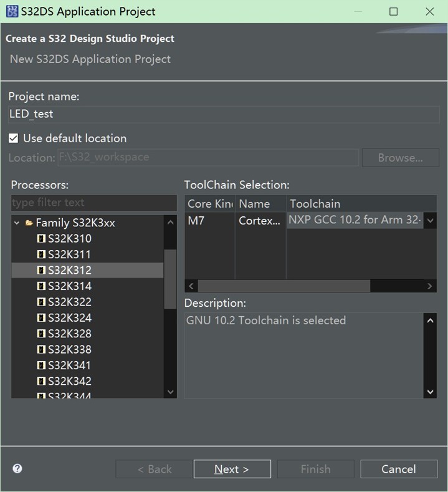Select the S32K322 processor entry
Viewport: 448px width, 492px height.
69,302
